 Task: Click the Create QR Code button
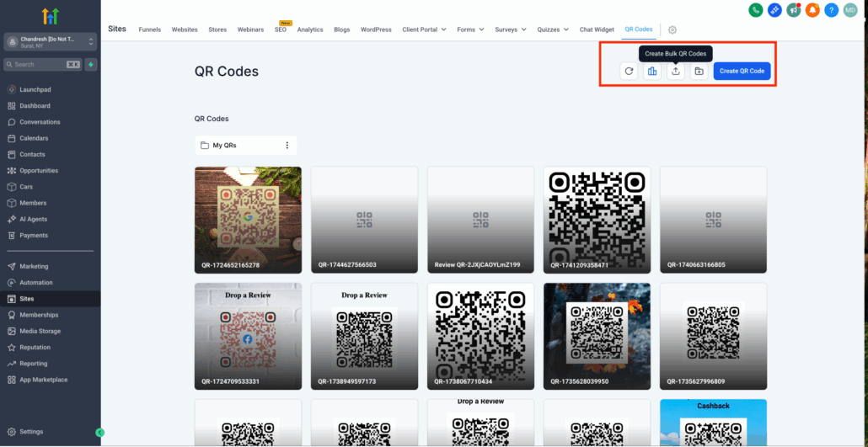point(742,72)
